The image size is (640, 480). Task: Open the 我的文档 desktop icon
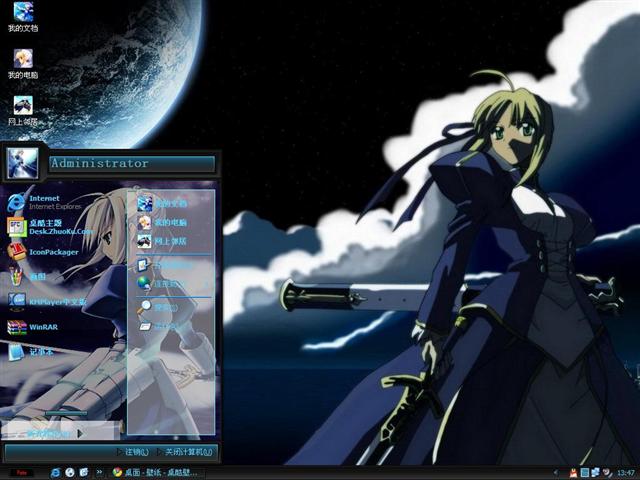[x=23, y=17]
